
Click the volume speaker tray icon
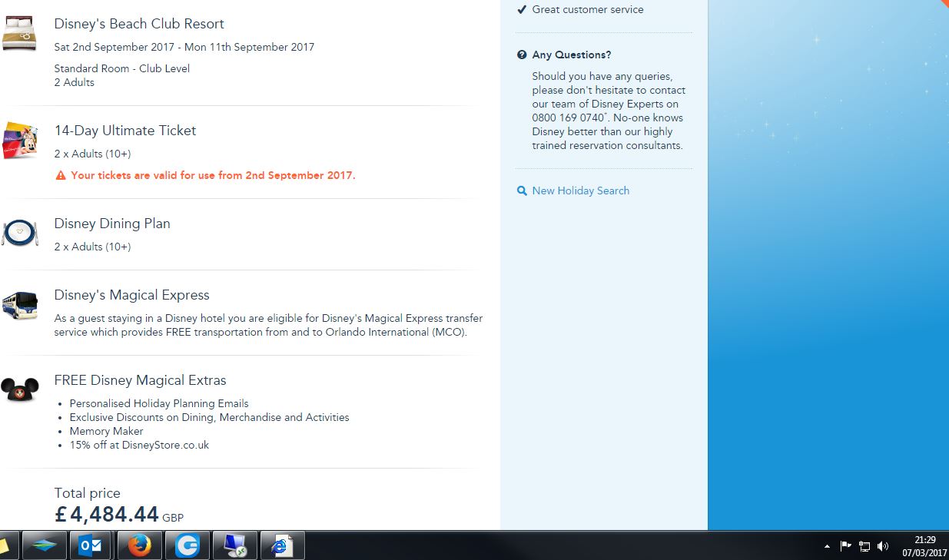tap(883, 546)
